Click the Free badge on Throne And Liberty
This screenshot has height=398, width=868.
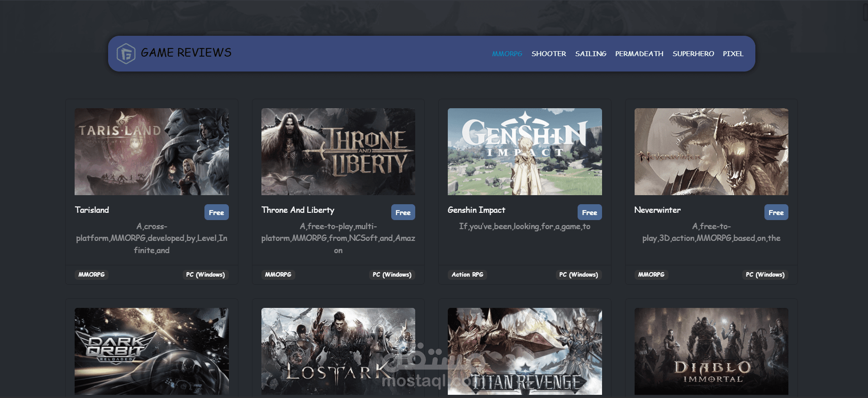403,212
